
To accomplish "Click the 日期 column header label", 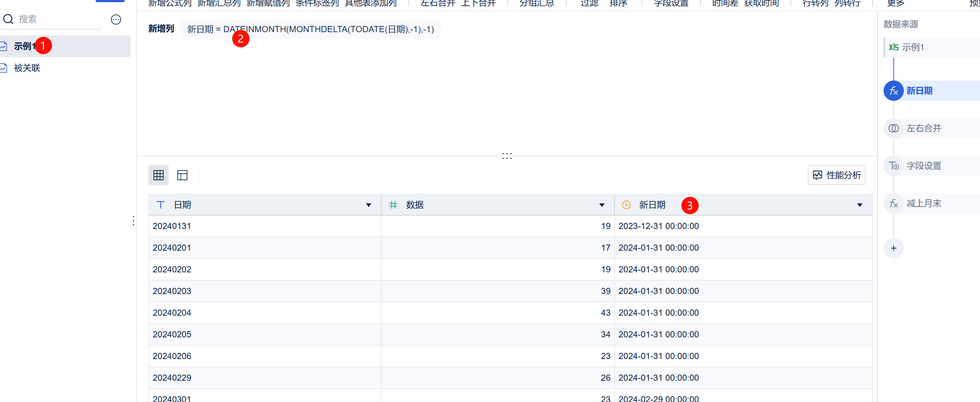I will [182, 205].
